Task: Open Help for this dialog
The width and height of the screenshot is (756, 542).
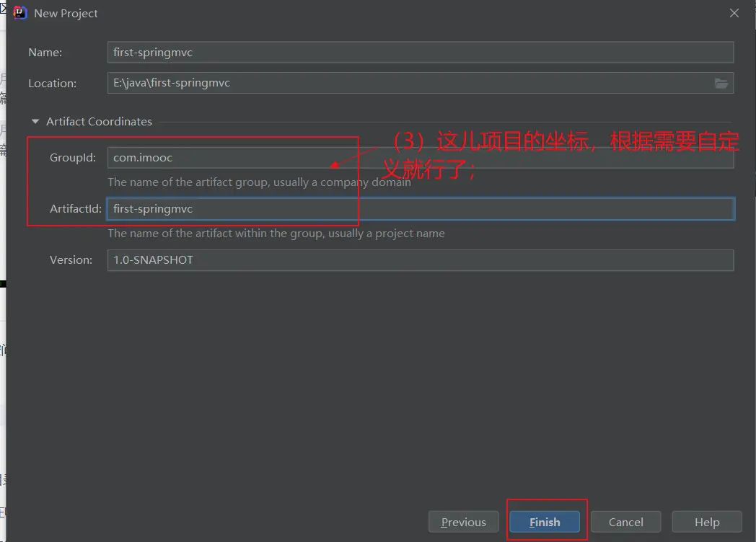Action: tap(707, 522)
